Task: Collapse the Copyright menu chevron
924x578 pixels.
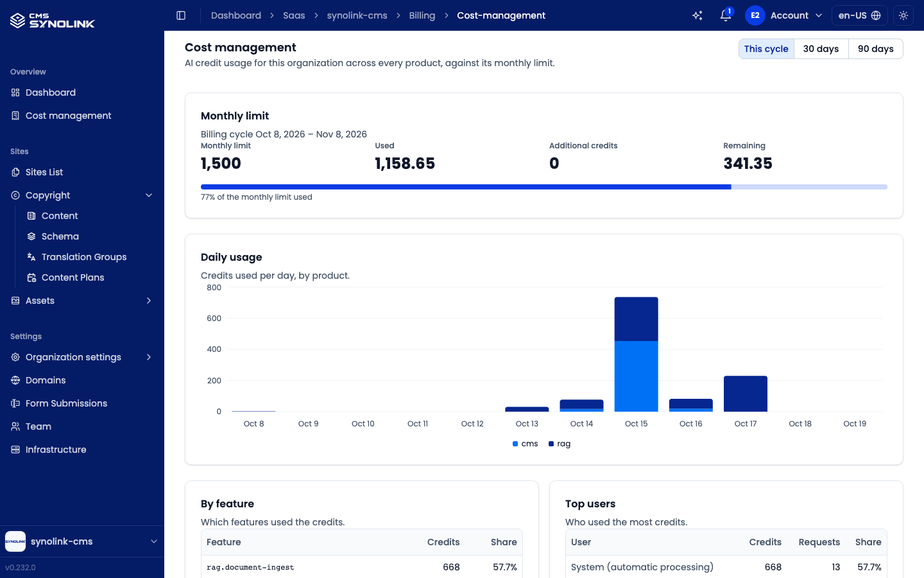Action: 149,195
